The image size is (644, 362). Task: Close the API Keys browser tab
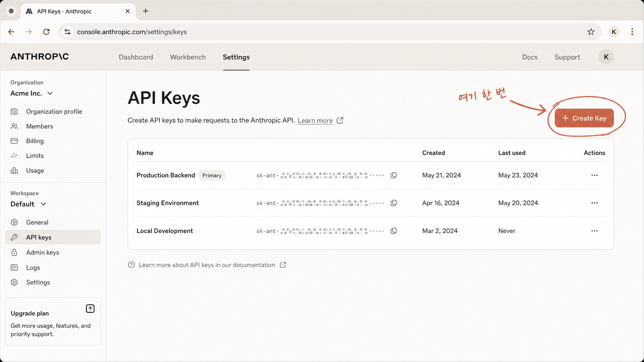point(127,11)
